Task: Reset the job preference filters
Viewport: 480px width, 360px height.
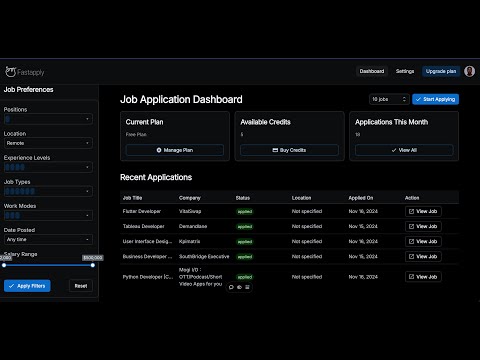Action: tap(81, 286)
